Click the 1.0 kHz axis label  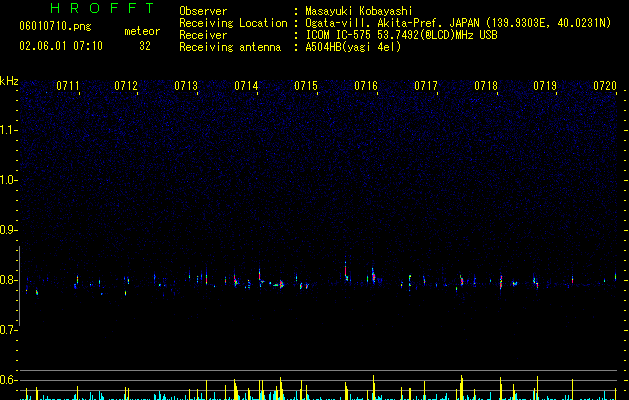tap(8, 180)
